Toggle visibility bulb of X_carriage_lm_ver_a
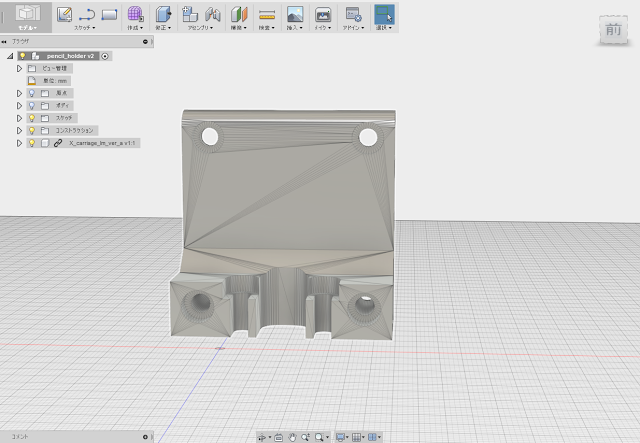This screenshot has height=443, width=640. click(x=32, y=143)
